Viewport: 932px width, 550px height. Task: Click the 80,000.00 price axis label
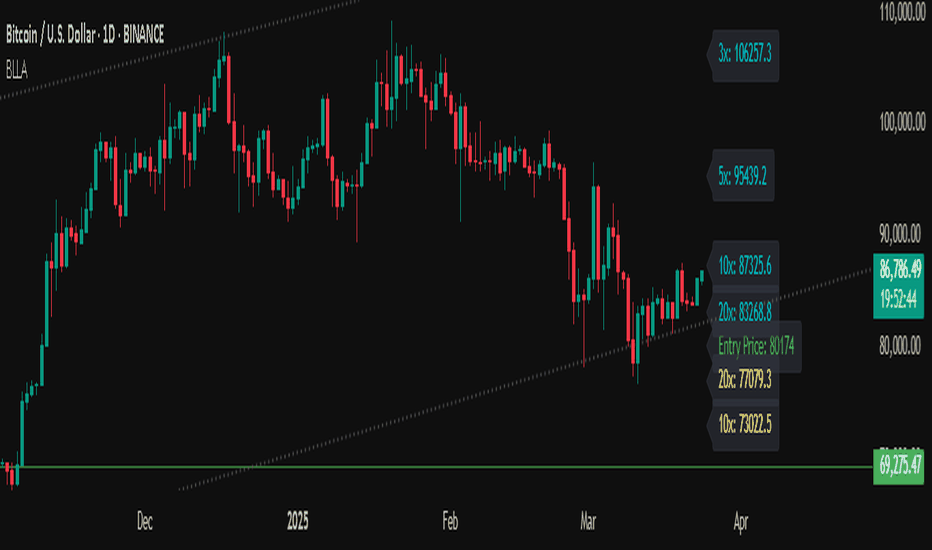902,345
